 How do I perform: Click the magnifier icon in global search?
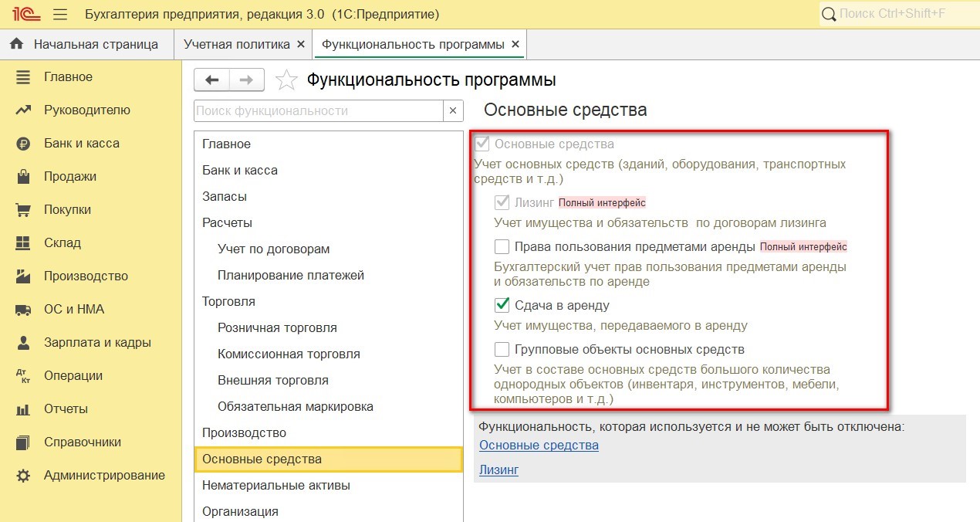(x=830, y=15)
